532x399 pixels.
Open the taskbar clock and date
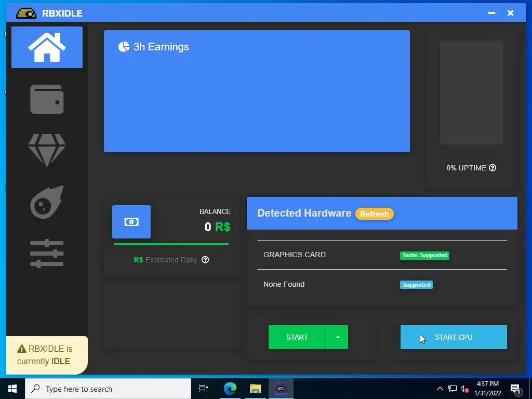(x=488, y=389)
